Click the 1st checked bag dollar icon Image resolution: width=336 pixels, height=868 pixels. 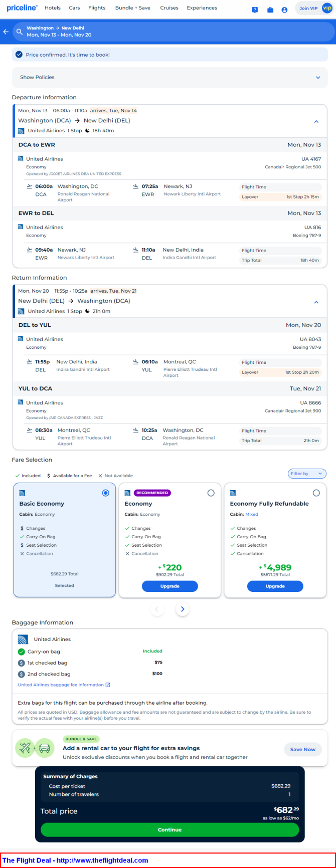[21, 663]
